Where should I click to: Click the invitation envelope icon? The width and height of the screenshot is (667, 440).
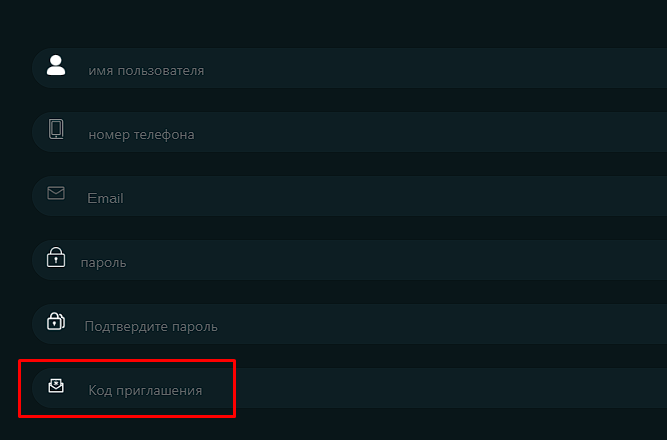[x=56, y=386]
